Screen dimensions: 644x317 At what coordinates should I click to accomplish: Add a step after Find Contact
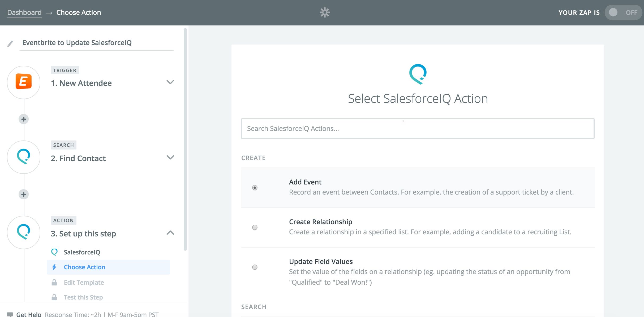click(24, 194)
